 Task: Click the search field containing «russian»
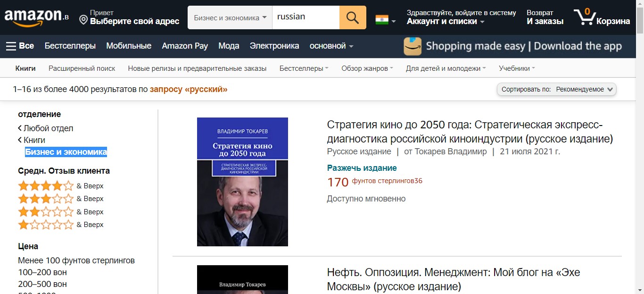pyautogui.click(x=306, y=17)
